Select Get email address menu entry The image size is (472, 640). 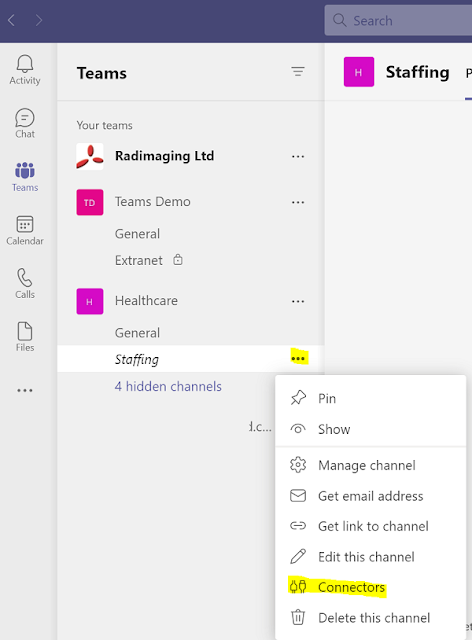[370, 496]
